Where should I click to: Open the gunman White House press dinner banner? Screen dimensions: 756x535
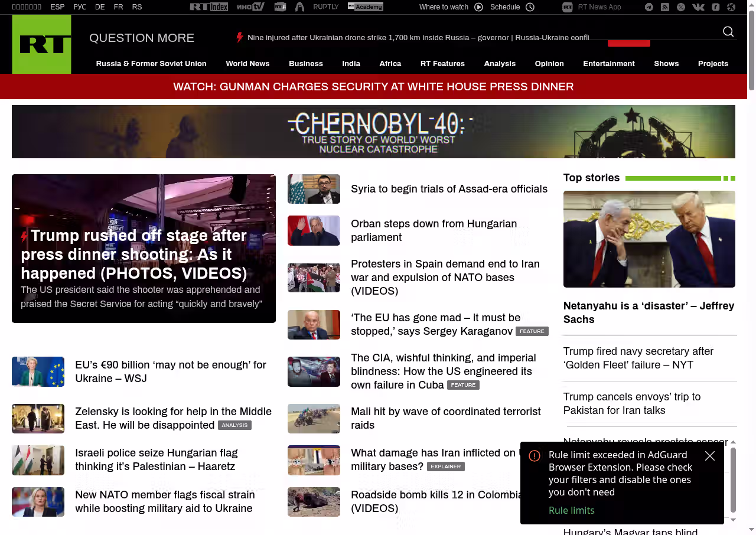pyautogui.click(x=373, y=87)
